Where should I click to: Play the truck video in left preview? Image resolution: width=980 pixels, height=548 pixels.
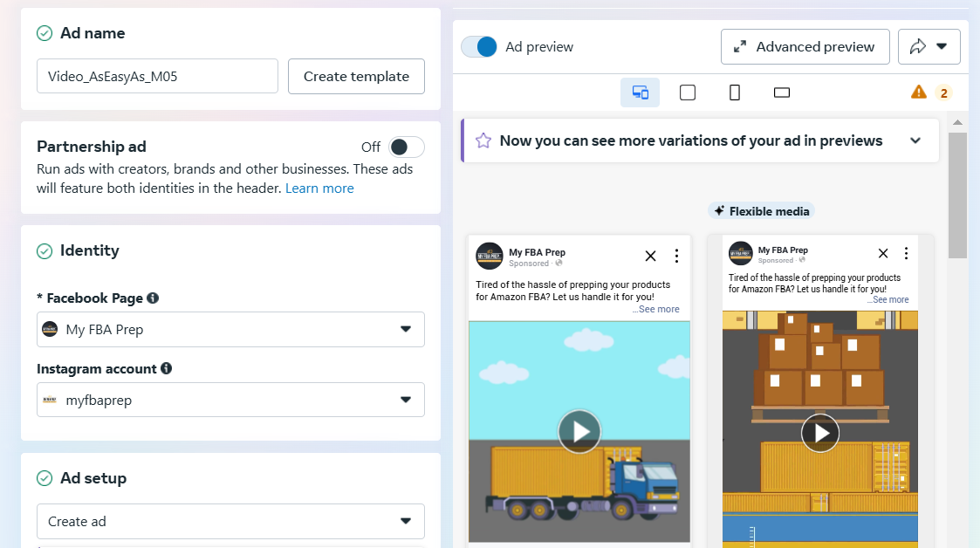[x=579, y=431]
